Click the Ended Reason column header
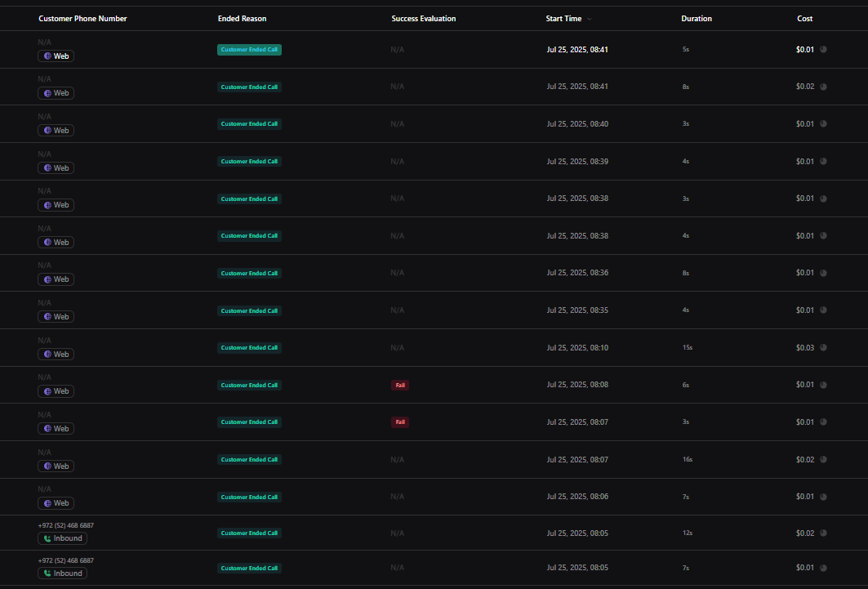Screen dimensions: 868x589 [x=242, y=19]
